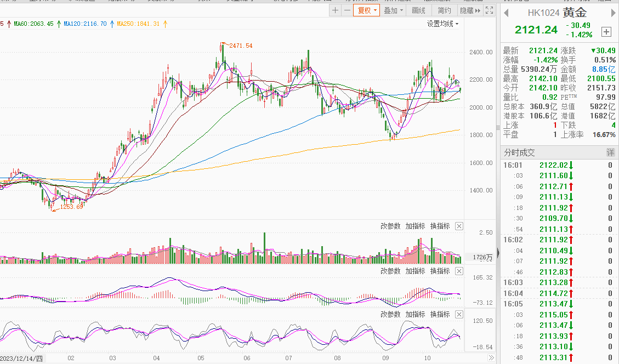
Task: Add HK1024 to watchlist with plus box
Action: tap(606, 32)
